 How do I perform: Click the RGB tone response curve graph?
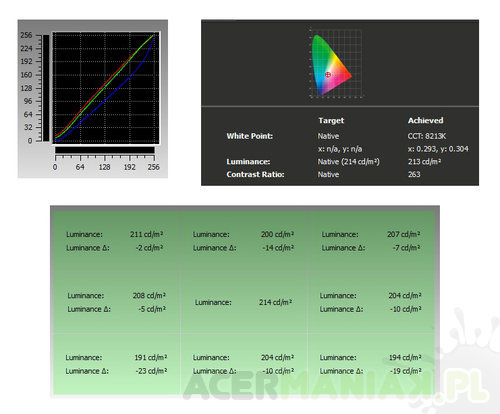click(x=106, y=88)
